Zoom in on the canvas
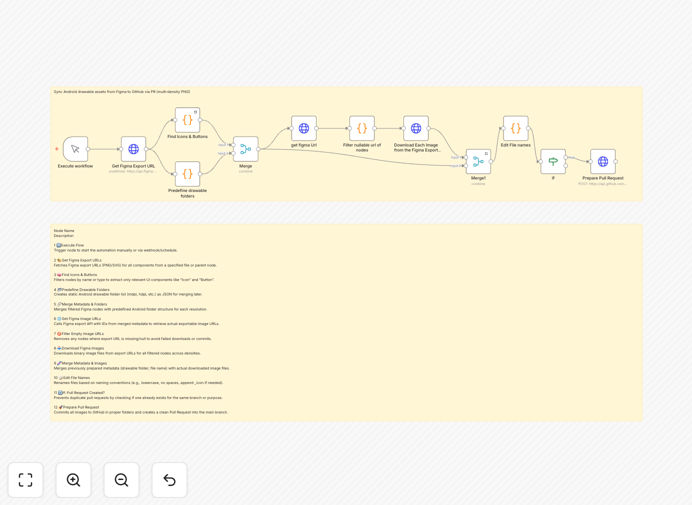692x505 pixels. click(x=73, y=480)
